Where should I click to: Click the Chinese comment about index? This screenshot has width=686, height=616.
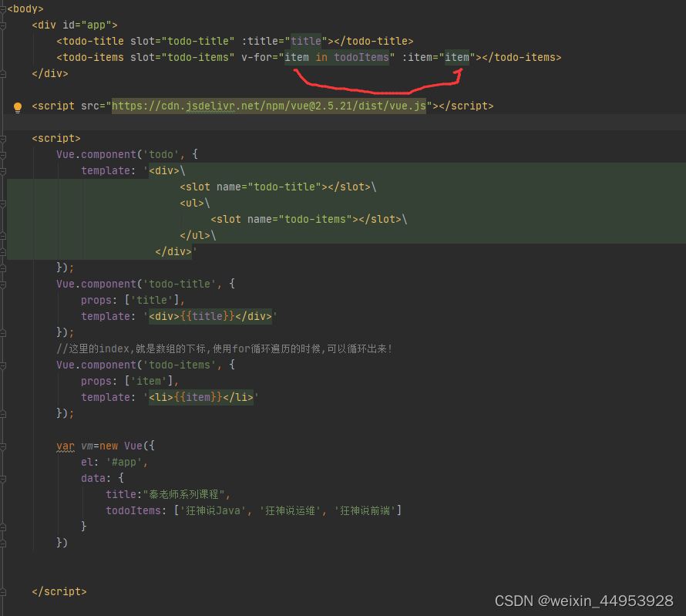(x=224, y=349)
